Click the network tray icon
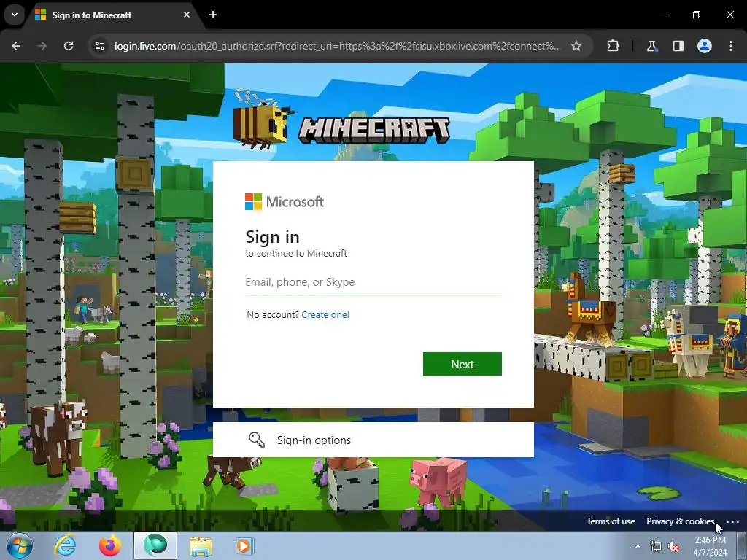This screenshot has height=560, width=747. point(656,546)
